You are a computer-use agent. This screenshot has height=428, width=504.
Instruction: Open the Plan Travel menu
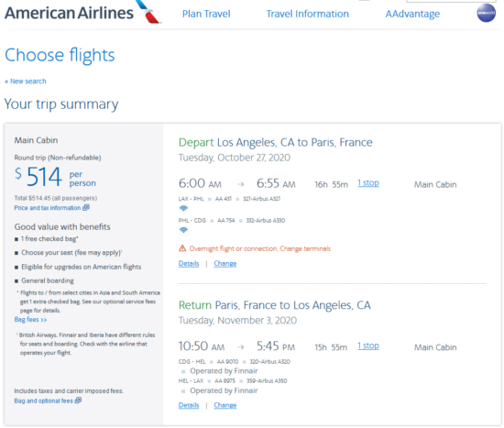206,14
